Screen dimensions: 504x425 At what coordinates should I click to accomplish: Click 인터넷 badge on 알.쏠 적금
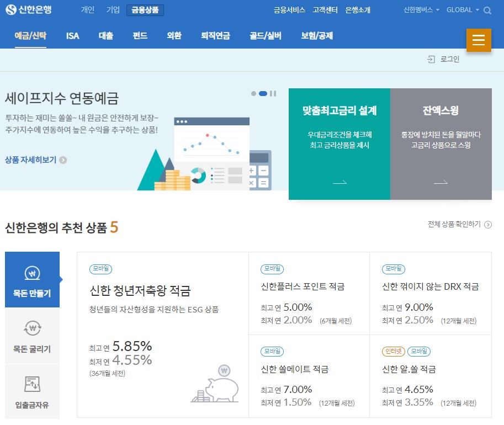coord(394,352)
